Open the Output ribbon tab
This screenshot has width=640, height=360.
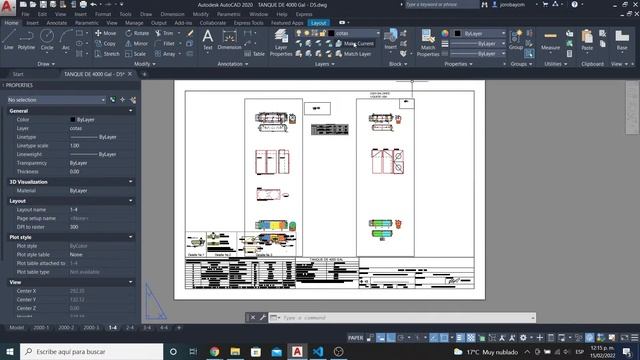(159, 23)
